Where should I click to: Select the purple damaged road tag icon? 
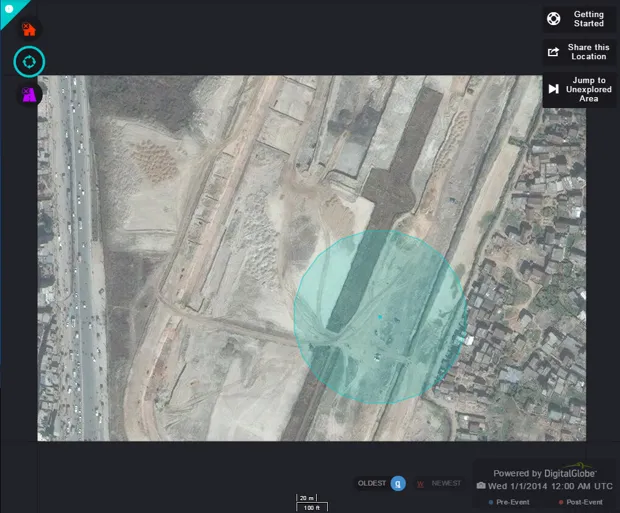(29, 95)
